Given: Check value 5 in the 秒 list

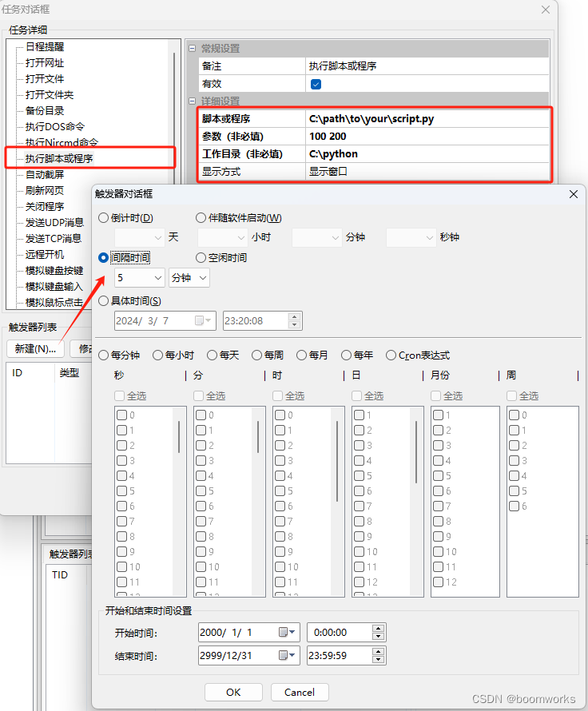Looking at the screenshot, I should click(x=122, y=491).
